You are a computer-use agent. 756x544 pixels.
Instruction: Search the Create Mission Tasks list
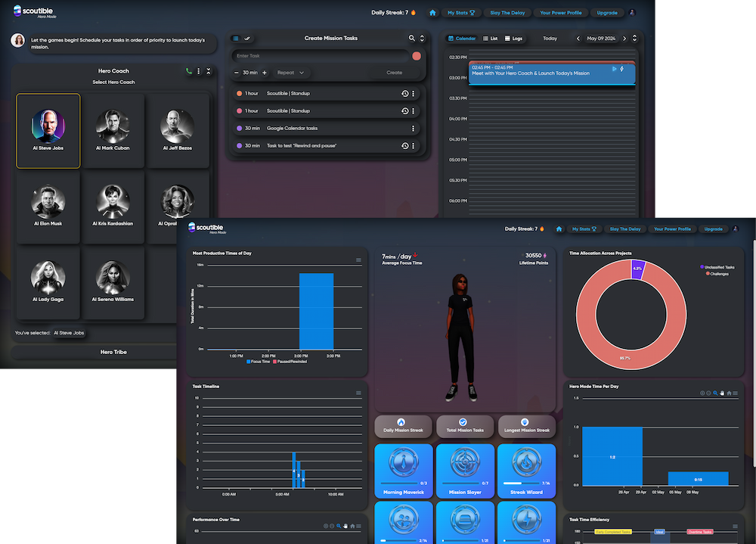(x=412, y=38)
